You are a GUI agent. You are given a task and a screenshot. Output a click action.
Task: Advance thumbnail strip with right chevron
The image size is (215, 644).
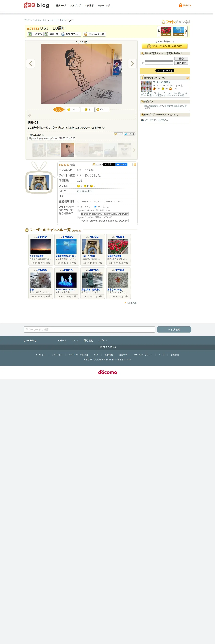[134, 150]
